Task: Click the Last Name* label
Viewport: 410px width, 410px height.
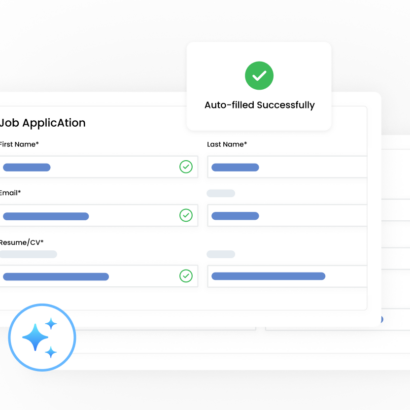Action: tap(227, 144)
